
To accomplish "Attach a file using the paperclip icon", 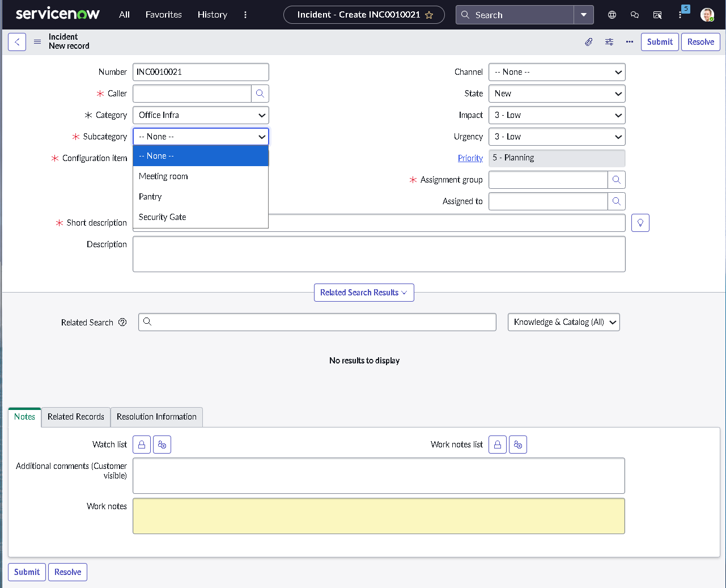I will point(588,41).
